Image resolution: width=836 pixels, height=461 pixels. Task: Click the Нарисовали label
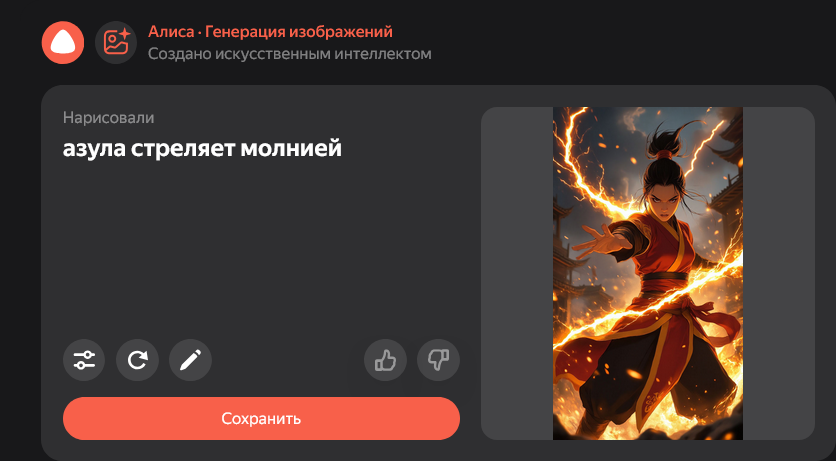click(x=108, y=118)
